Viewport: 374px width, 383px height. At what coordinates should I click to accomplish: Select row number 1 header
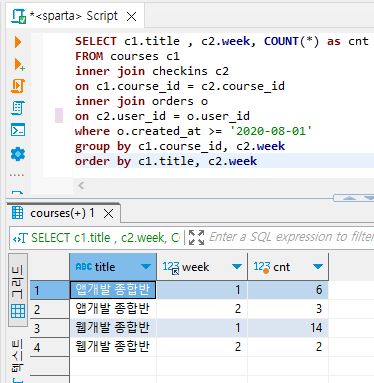(49, 290)
